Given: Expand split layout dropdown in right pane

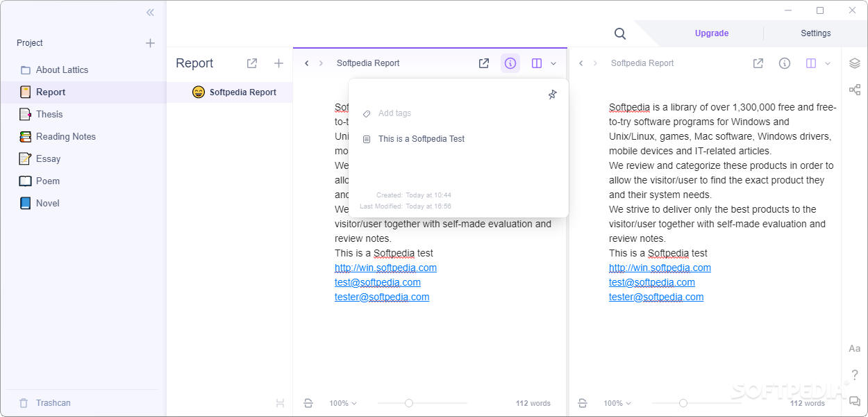Looking at the screenshot, I should click(x=828, y=63).
